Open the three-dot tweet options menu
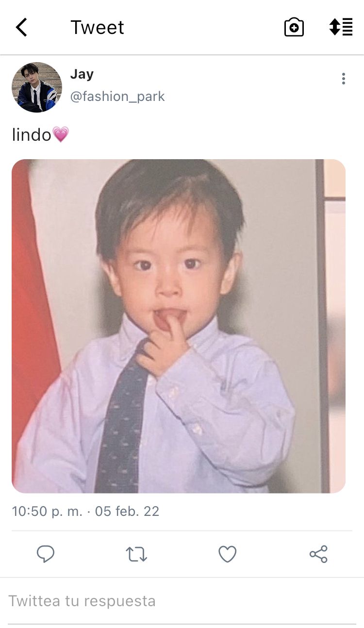This screenshot has height=628, width=364. pyautogui.click(x=343, y=79)
